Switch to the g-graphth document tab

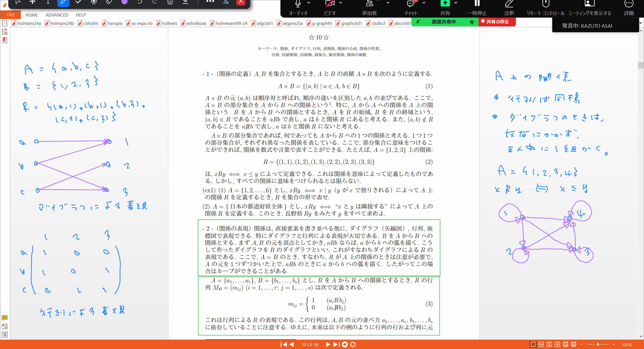pyautogui.click(x=319, y=23)
